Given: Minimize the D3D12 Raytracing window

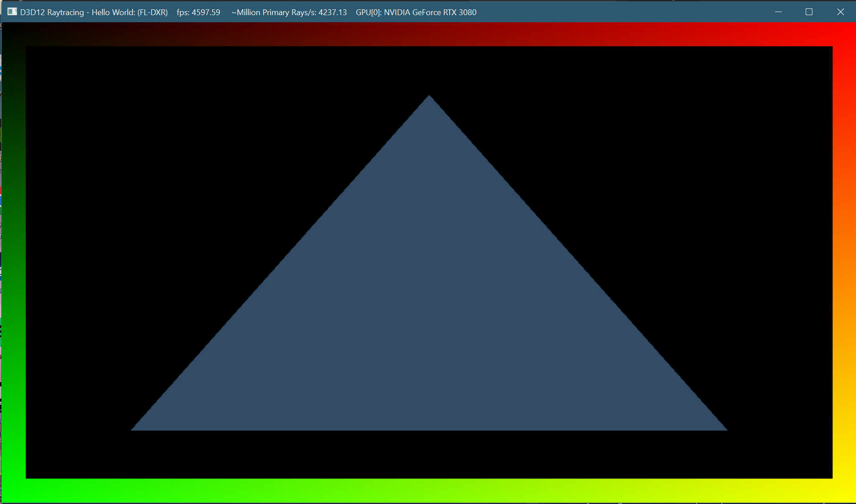Looking at the screenshot, I should pos(778,12).
